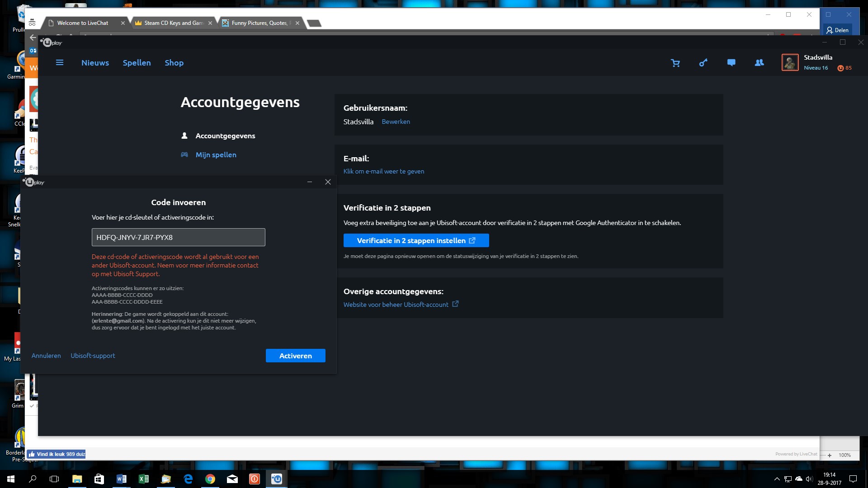
Task: Open Mijn spellen in the sidebar
Action: [x=216, y=155]
